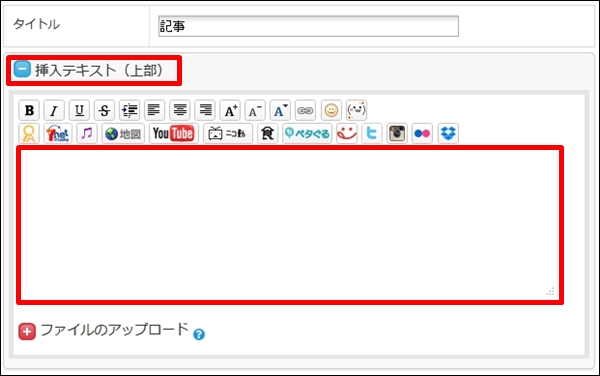The height and width of the screenshot is (376, 600).
Task: Align text to the left
Action: (x=155, y=111)
